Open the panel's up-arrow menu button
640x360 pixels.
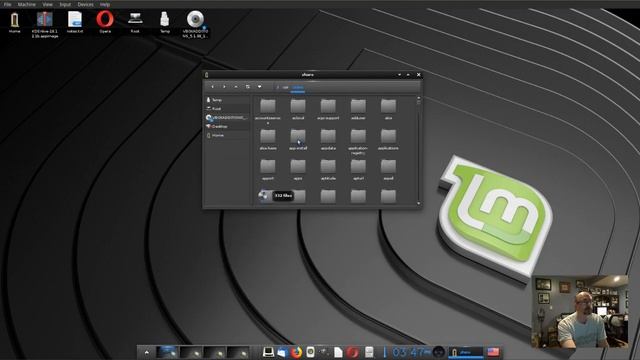pyautogui.click(x=147, y=352)
